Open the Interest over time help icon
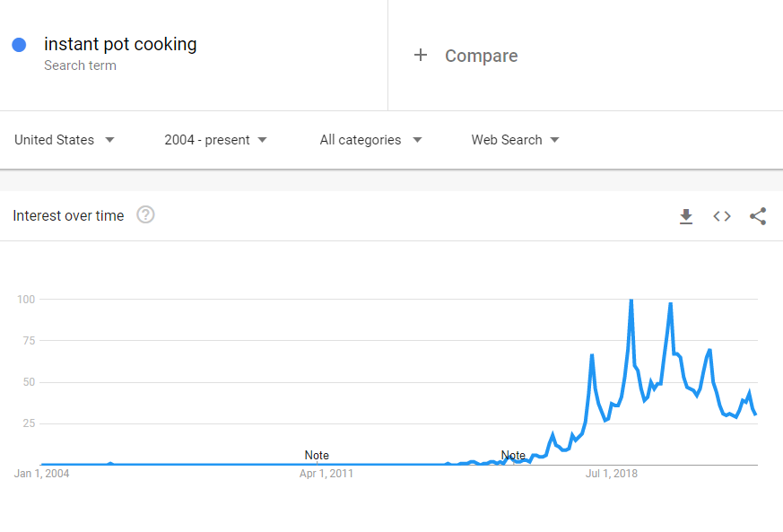 [x=145, y=214]
